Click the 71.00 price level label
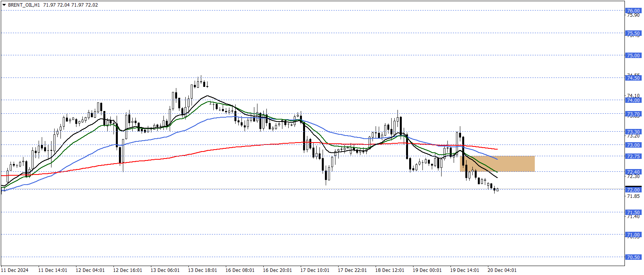 click(633, 234)
